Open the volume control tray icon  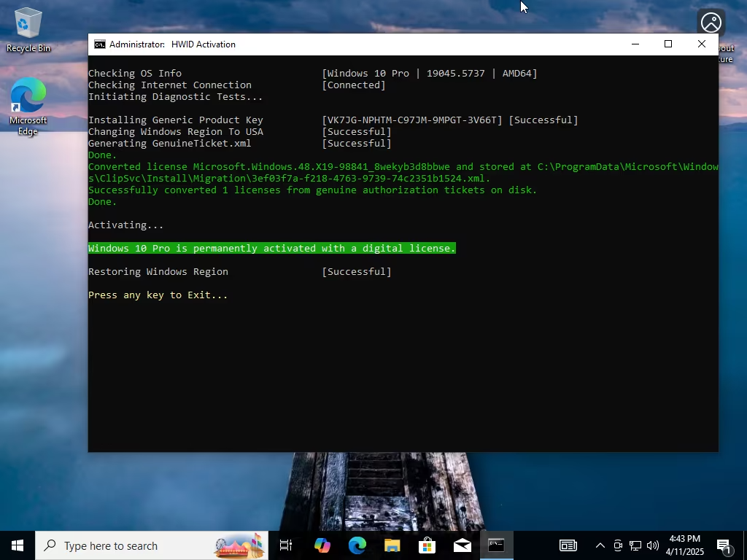click(653, 545)
